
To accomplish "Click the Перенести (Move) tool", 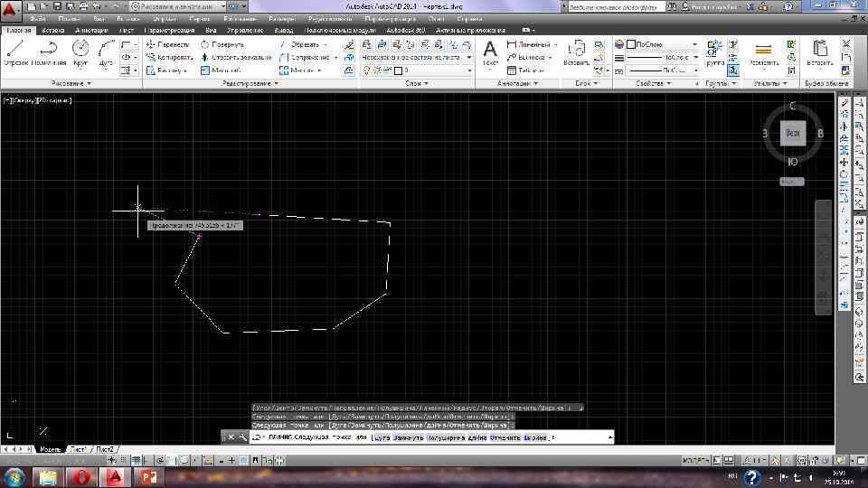I will click(168, 44).
